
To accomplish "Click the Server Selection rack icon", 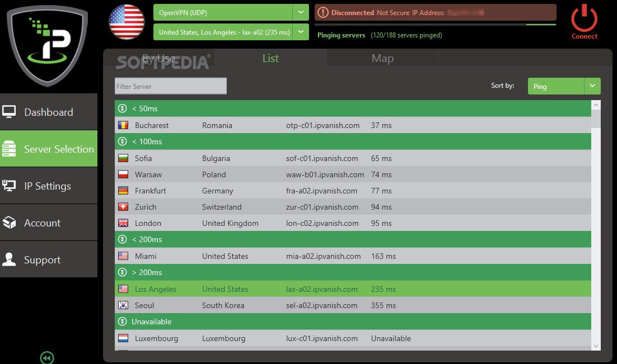I will coord(9,149).
